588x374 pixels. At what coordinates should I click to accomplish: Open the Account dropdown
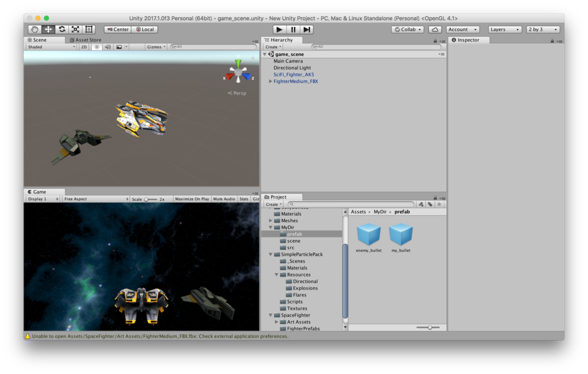tap(462, 29)
